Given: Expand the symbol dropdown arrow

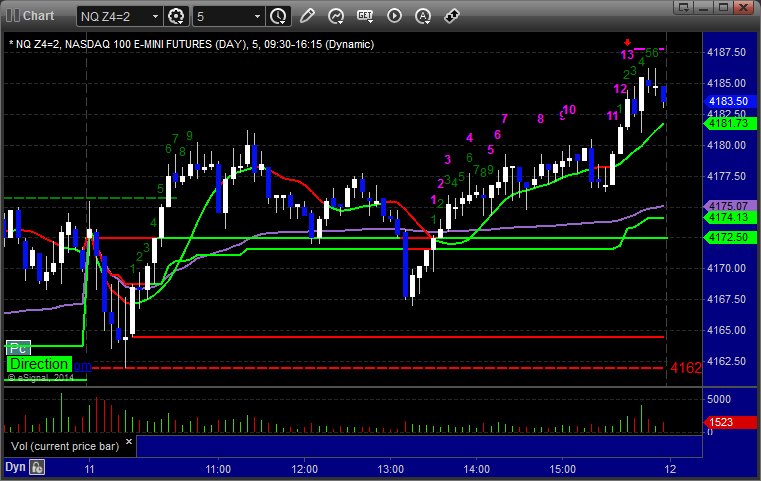Looking at the screenshot, I should [155, 17].
